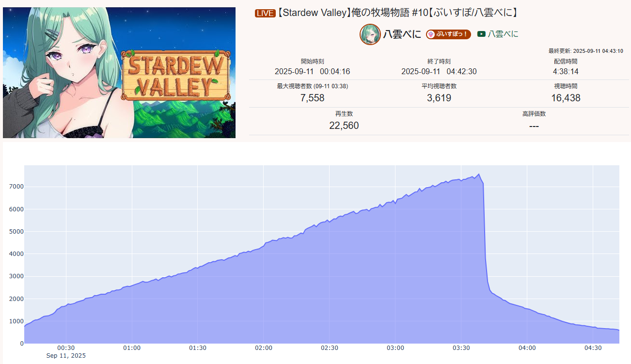The height and width of the screenshot is (364, 631).
Task: Open the green 八雲べに YouTube channel link
Action: click(x=503, y=34)
